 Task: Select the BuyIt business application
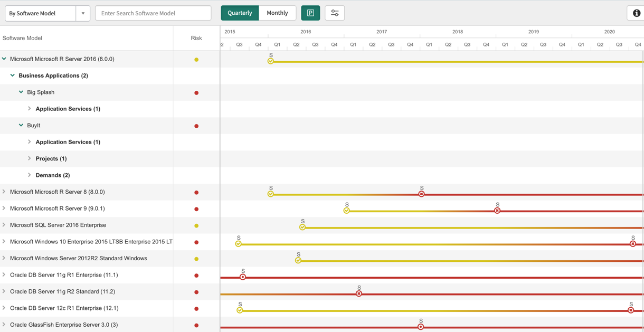click(34, 126)
